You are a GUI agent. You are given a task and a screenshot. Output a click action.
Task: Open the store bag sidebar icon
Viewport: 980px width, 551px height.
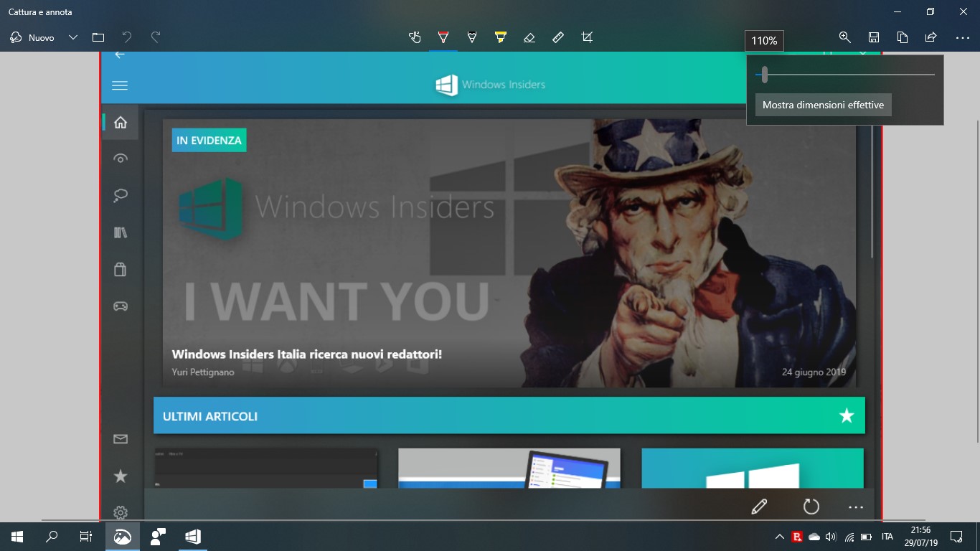click(x=121, y=269)
